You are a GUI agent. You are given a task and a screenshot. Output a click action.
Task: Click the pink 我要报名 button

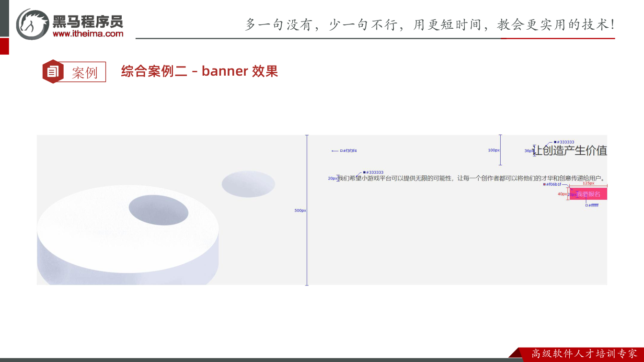pos(588,194)
